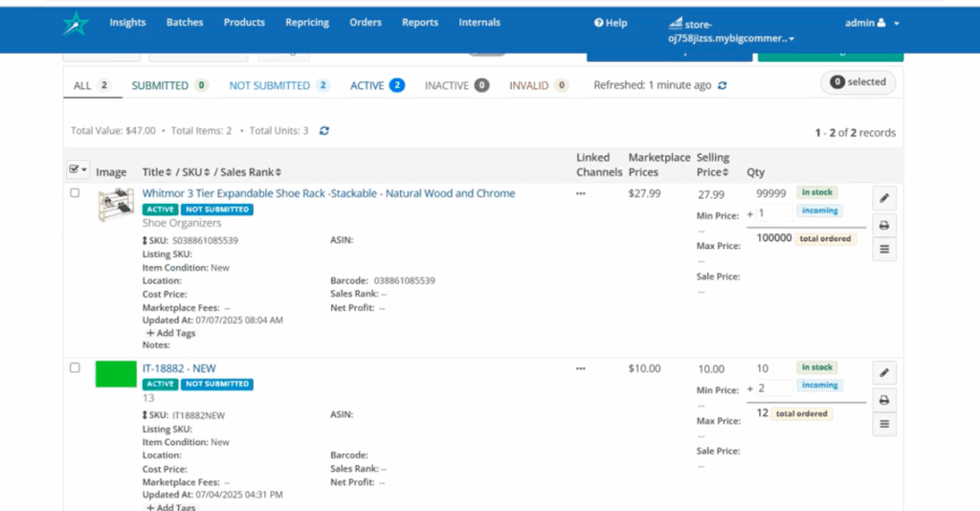Check the IT-18882 - NEW row checkbox
Screen dimensions: 980x511
click(x=75, y=368)
